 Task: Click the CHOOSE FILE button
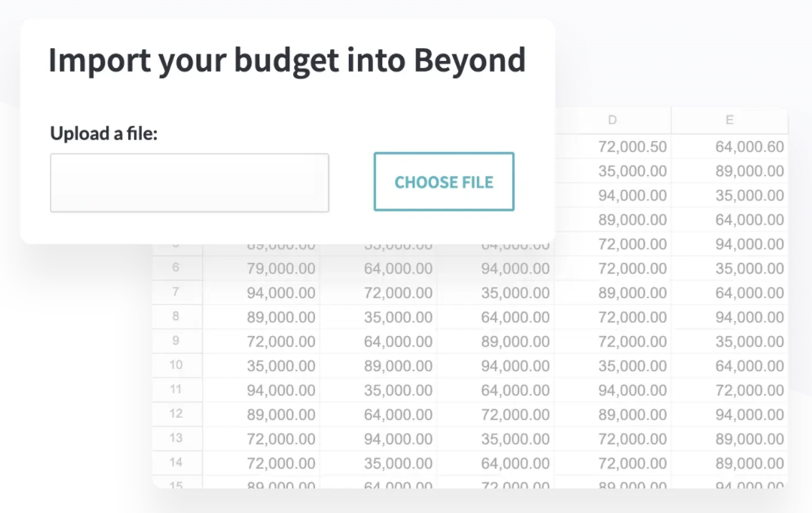pyautogui.click(x=443, y=182)
